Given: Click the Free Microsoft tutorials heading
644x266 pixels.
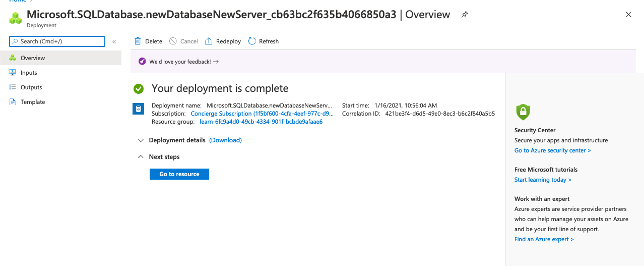Looking at the screenshot, I should (546, 170).
